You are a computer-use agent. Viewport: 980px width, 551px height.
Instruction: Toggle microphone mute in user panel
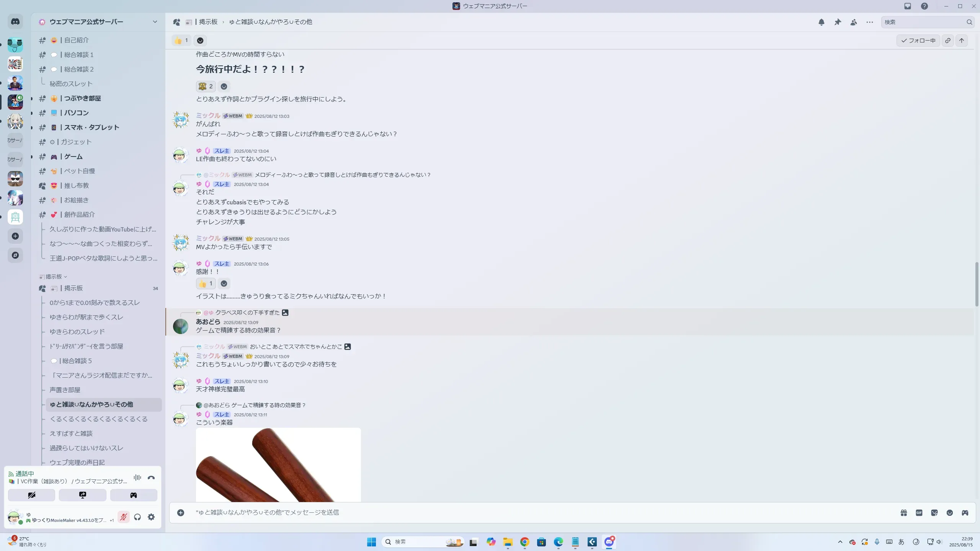123,517
